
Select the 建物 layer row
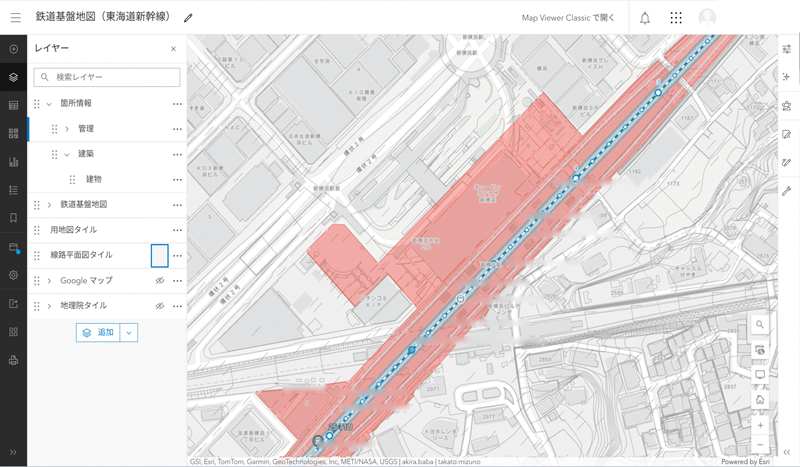pyautogui.click(x=107, y=179)
